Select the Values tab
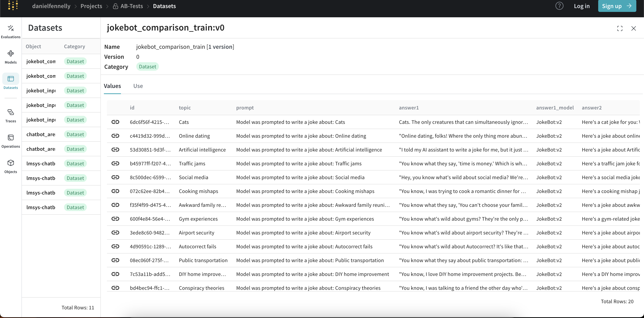This screenshot has width=644, height=318. pyautogui.click(x=112, y=86)
